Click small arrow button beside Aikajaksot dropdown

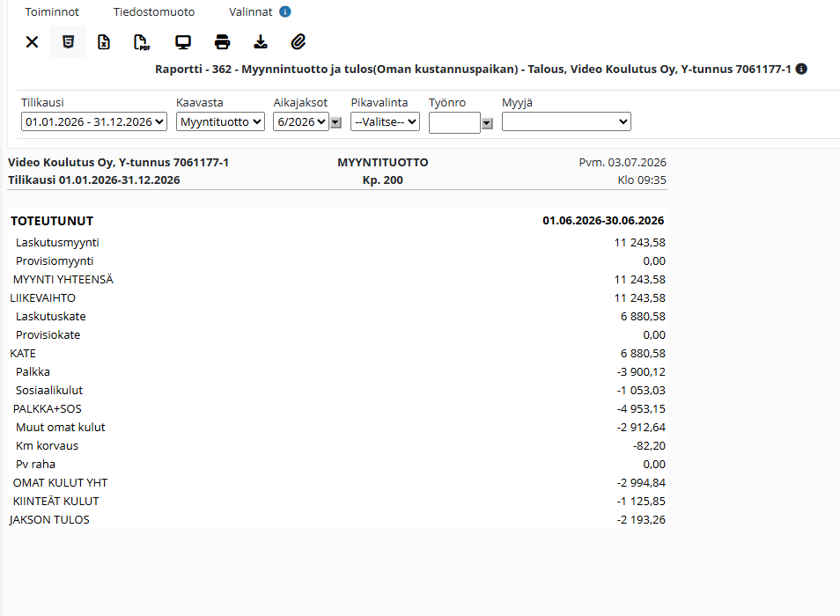pos(335,123)
